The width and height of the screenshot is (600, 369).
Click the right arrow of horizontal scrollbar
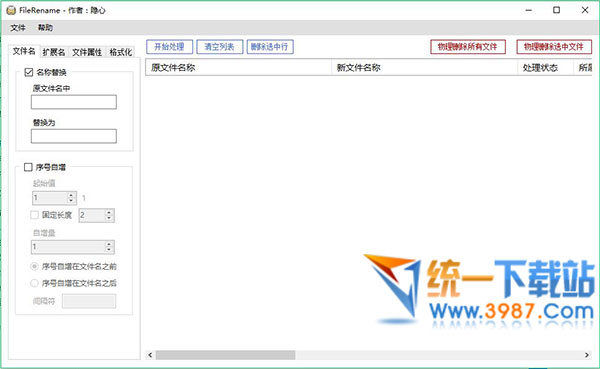tap(587, 355)
